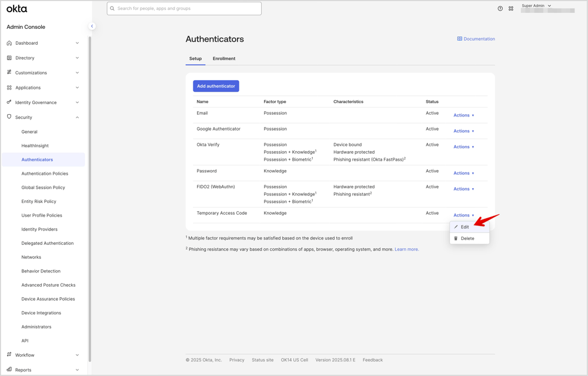Click the Applications grid icon in sidebar

[x=9, y=88]
